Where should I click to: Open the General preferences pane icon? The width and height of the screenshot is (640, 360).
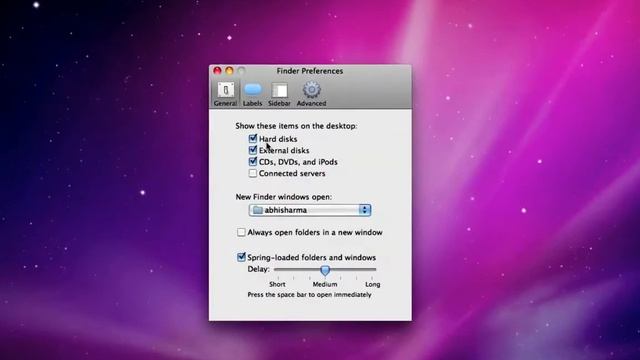pyautogui.click(x=225, y=94)
